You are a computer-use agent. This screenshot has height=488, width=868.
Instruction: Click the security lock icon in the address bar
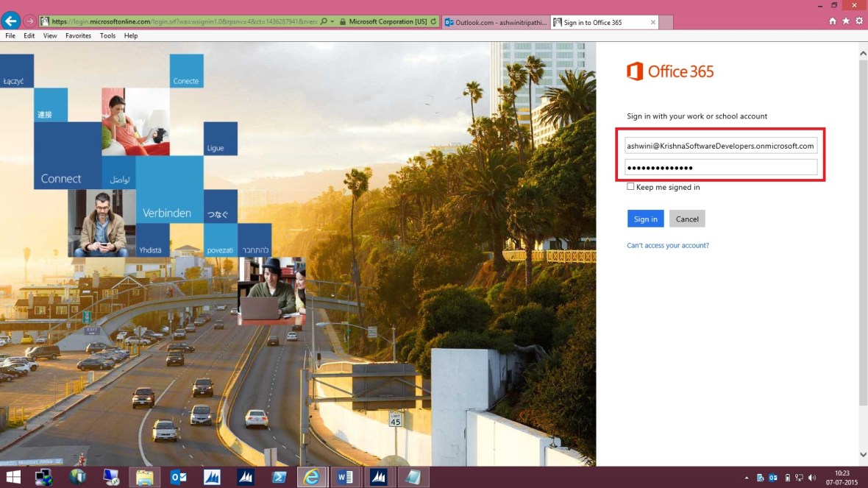coord(343,21)
